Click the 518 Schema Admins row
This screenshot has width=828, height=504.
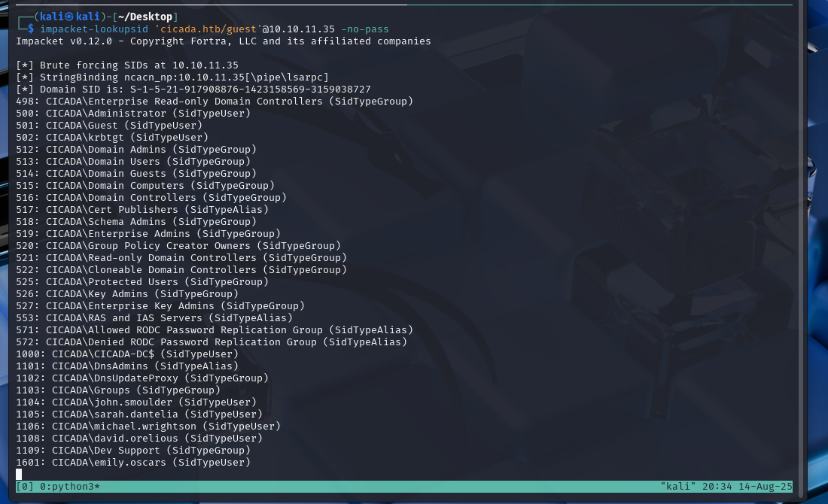pyautogui.click(x=136, y=222)
